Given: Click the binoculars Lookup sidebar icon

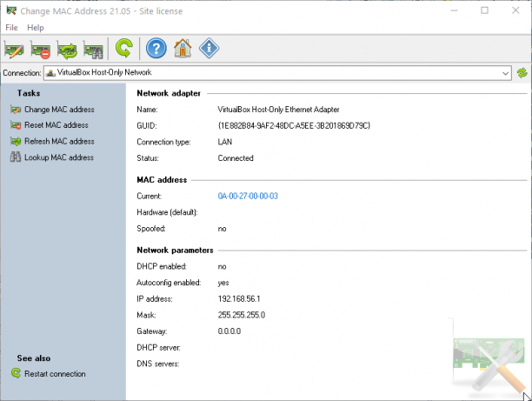Looking at the screenshot, I should pos(16,157).
